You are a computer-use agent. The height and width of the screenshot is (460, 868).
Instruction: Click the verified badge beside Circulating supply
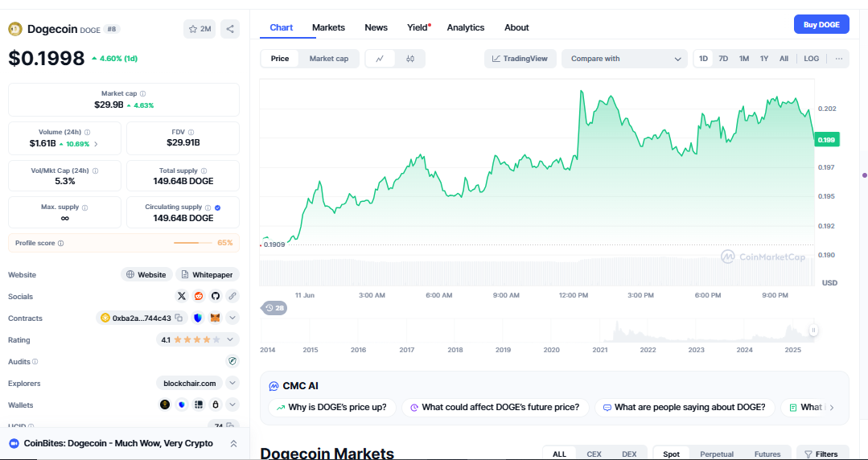(217, 207)
